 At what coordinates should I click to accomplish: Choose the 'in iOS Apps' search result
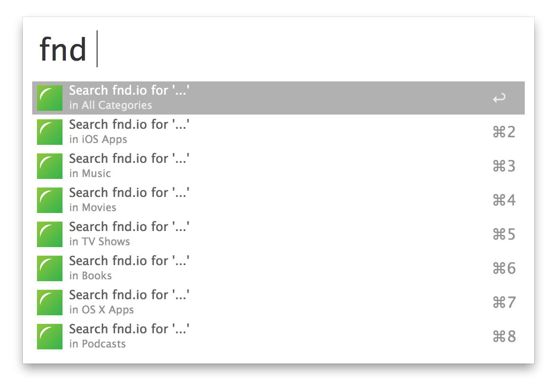(278, 132)
